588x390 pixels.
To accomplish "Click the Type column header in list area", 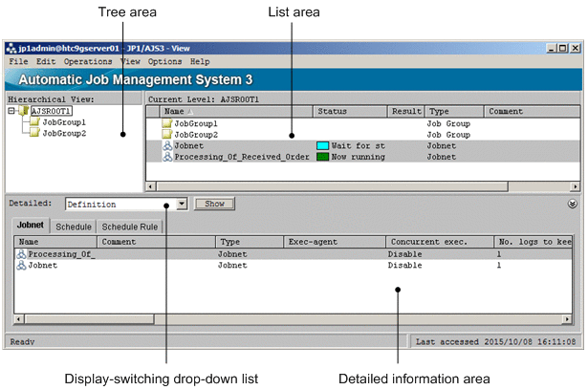I will click(454, 112).
